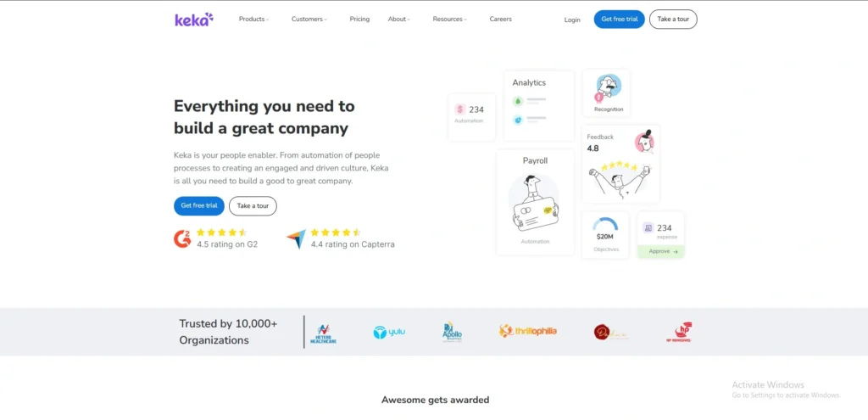Viewport: 868px width, 420px height.
Task: Go to the Pricing page
Action: tap(359, 19)
